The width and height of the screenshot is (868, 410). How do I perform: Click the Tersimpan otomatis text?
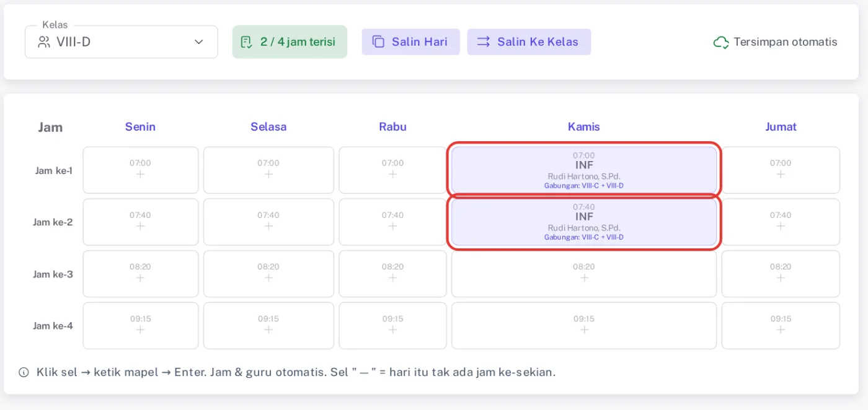(x=786, y=42)
